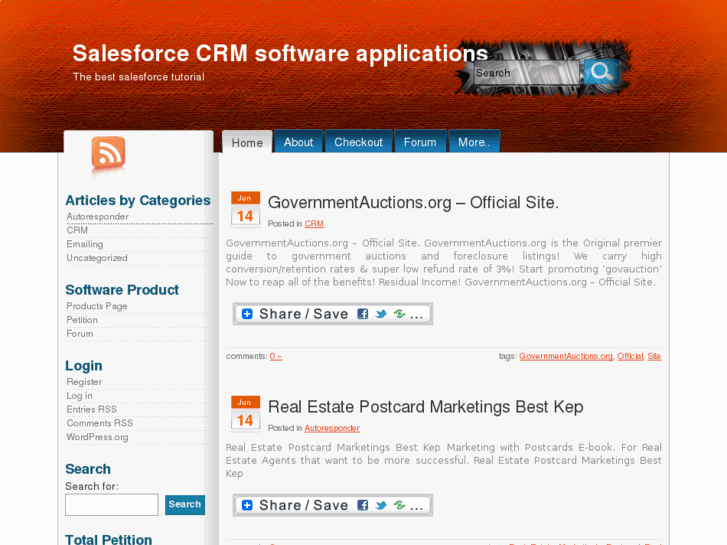Click the sidebar blue Search button
Screen dimensions: 727x545
(x=185, y=505)
